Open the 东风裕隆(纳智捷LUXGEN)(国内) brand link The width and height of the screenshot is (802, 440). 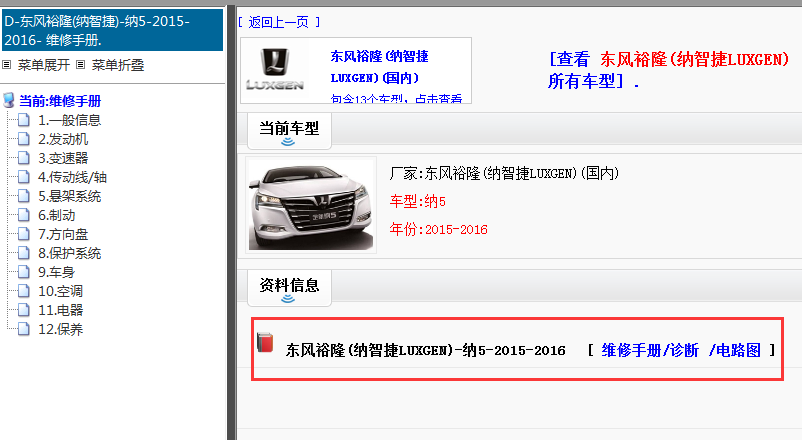coord(379,67)
